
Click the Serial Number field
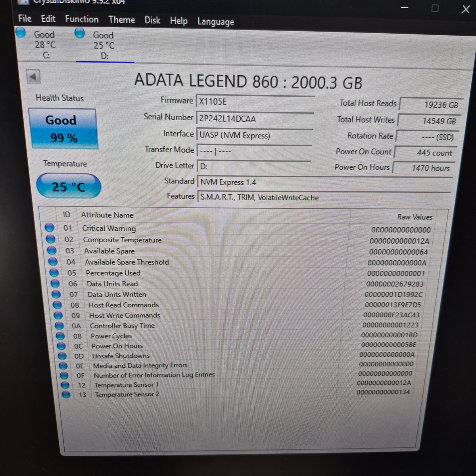pos(255,119)
